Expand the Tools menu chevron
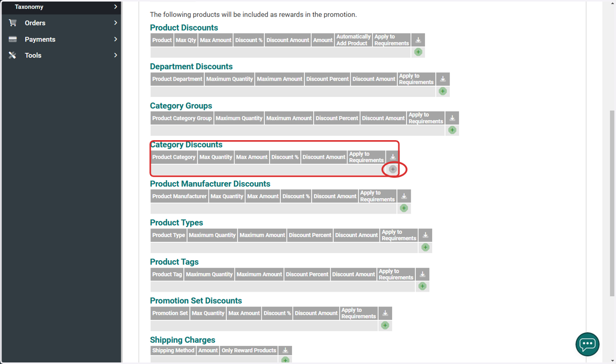 (115, 55)
